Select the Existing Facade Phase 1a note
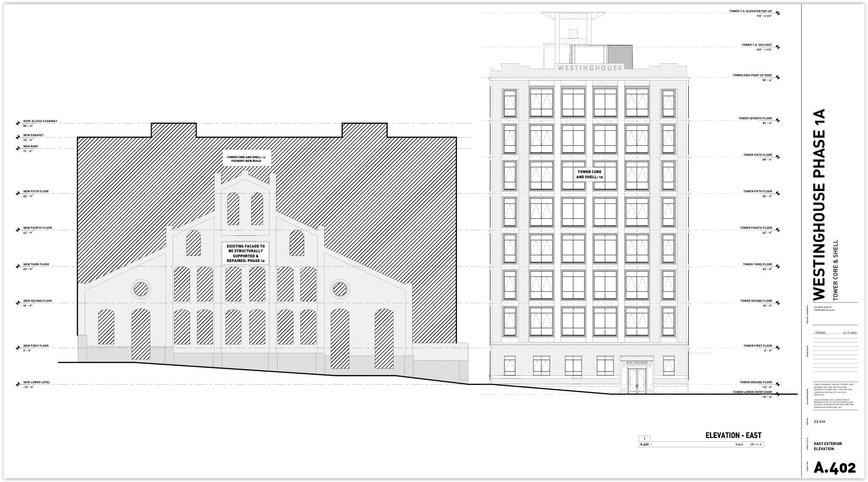Image resolution: width=868 pixels, height=482 pixels. [245, 254]
